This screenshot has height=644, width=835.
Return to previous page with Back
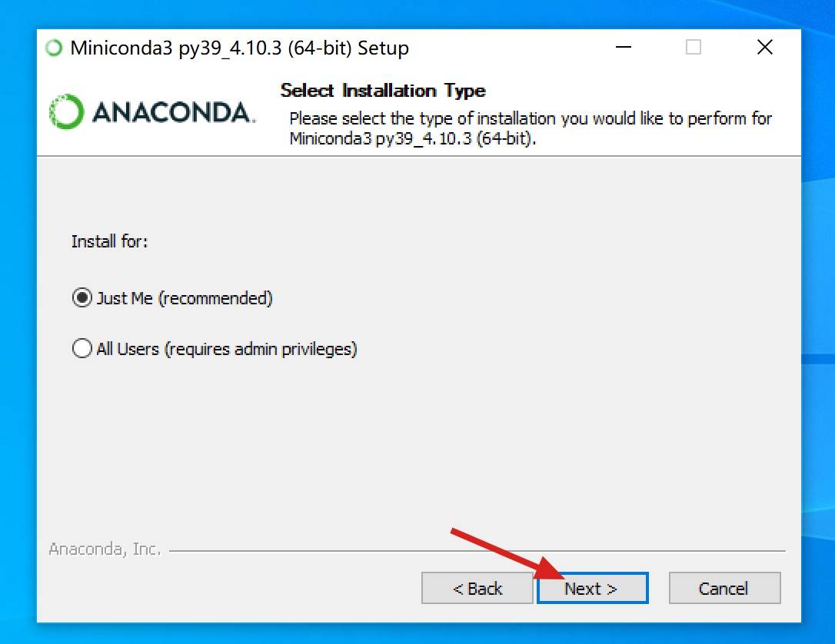pyautogui.click(x=477, y=588)
